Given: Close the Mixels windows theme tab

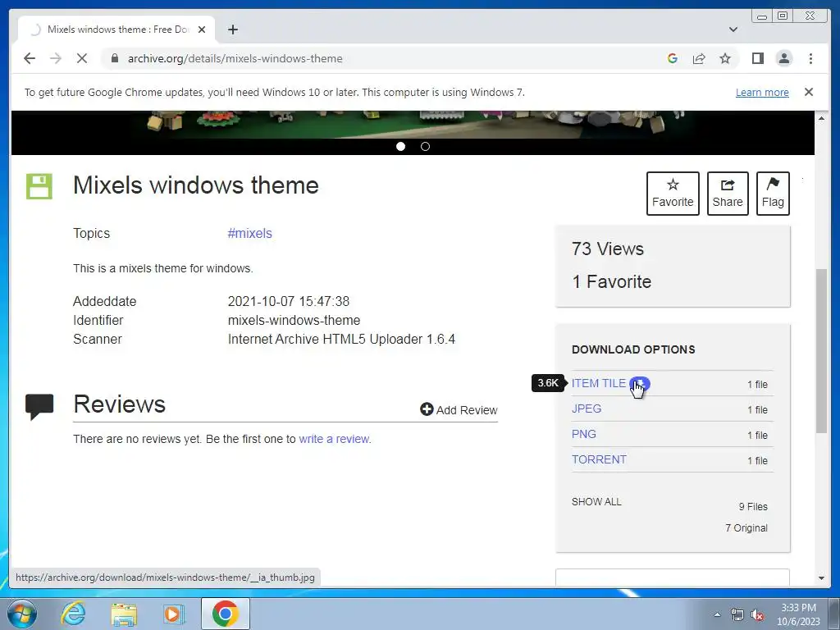Looking at the screenshot, I should click(x=202, y=30).
